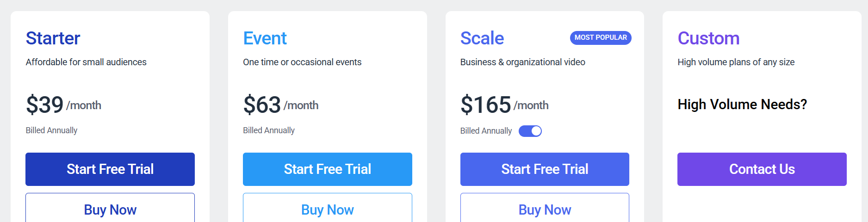Viewport: 868px width, 222px height.
Task: Click the High Volume Needs? text
Action: [x=742, y=105]
